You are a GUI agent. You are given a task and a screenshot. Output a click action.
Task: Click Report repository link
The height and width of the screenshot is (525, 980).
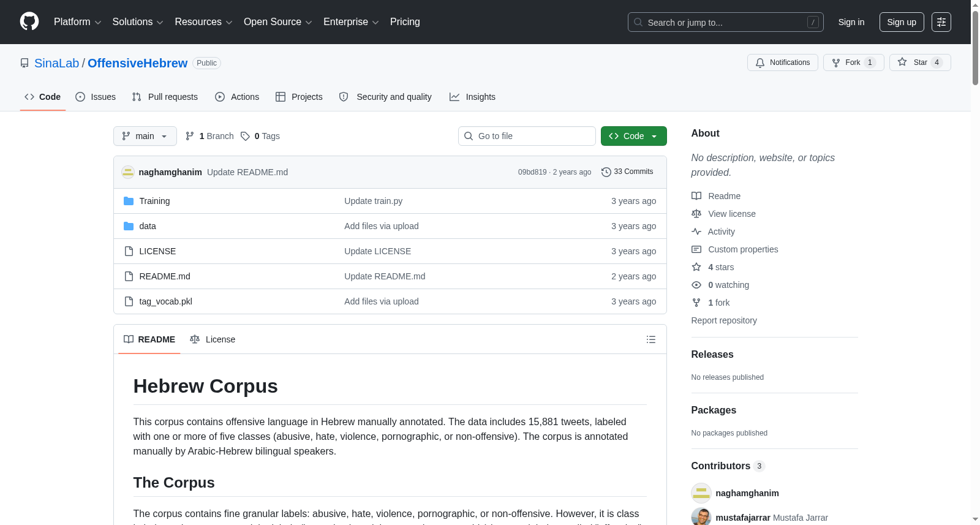(724, 320)
